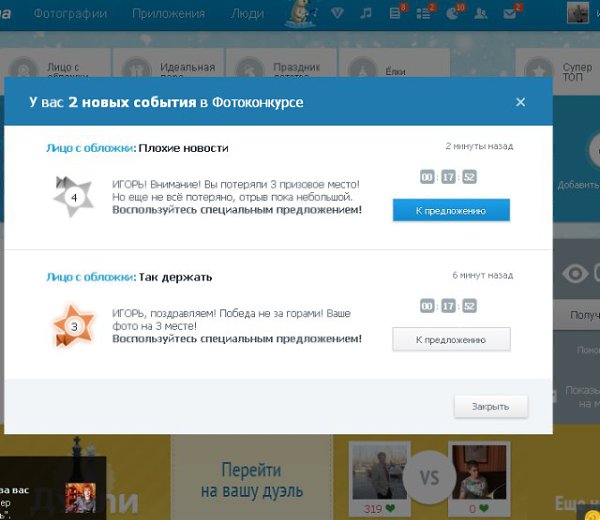The height and width of the screenshot is (520, 600).
Task: Open the friends icon in top bar
Action: click(481, 13)
